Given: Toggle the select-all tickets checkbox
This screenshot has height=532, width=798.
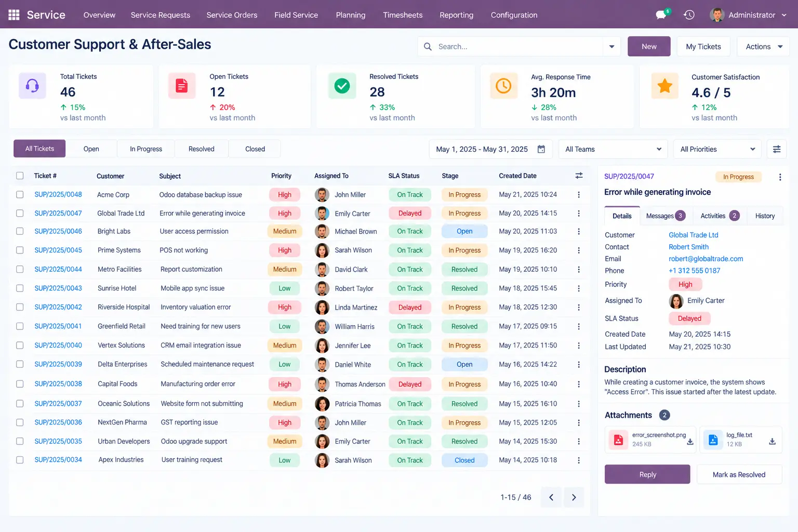Looking at the screenshot, I should click(20, 176).
